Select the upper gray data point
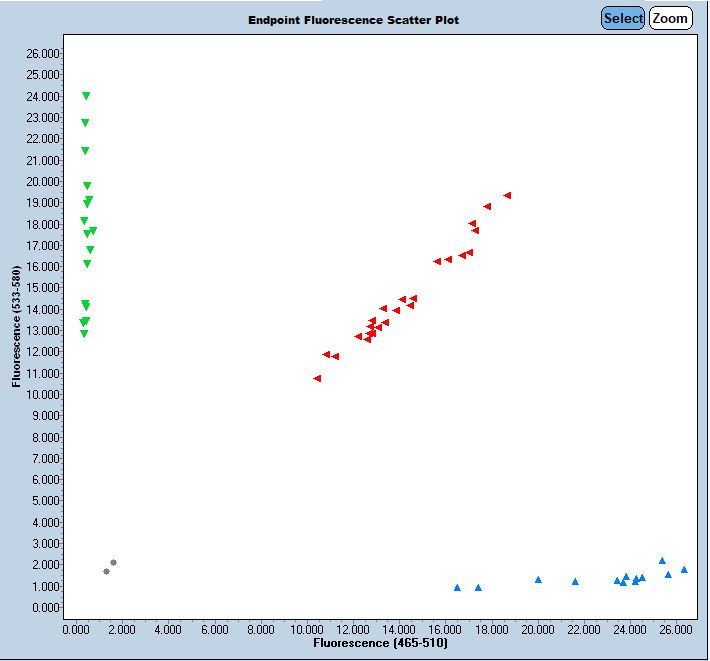Screen dimensions: 710x661 click(x=113, y=563)
